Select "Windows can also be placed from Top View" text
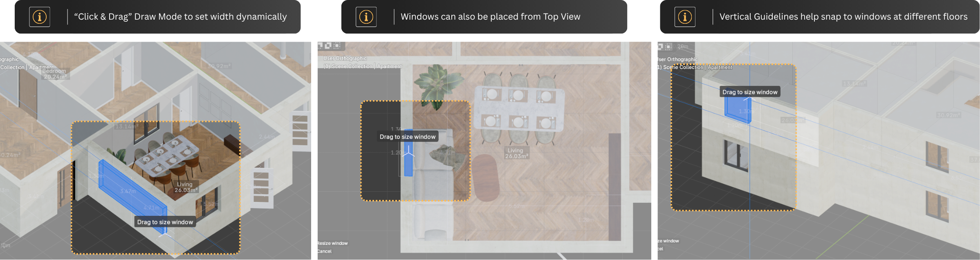The image size is (980, 260). click(x=490, y=17)
